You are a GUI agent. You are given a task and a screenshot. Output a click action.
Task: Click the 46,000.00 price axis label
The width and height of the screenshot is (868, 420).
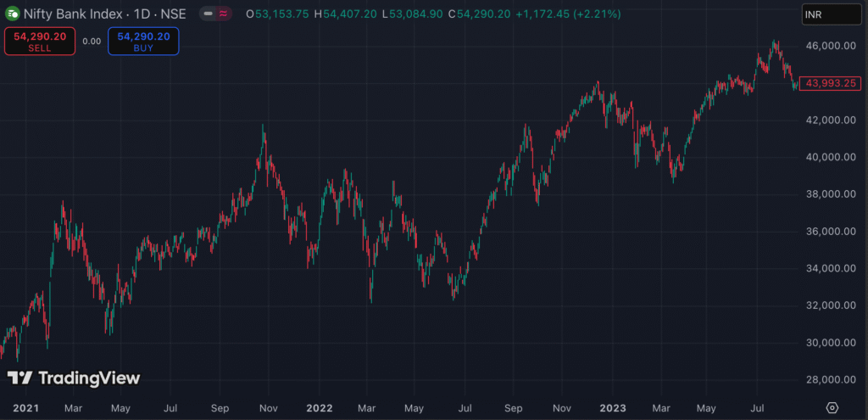(830, 46)
